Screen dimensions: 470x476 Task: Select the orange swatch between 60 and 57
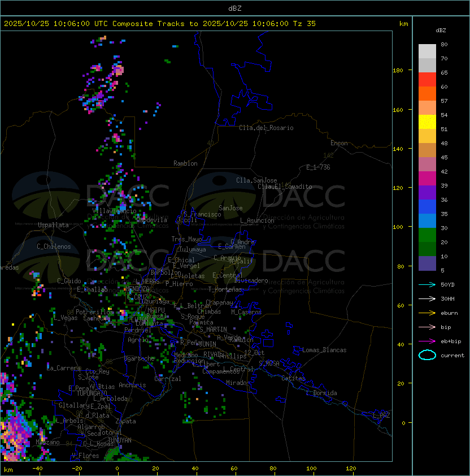click(427, 93)
